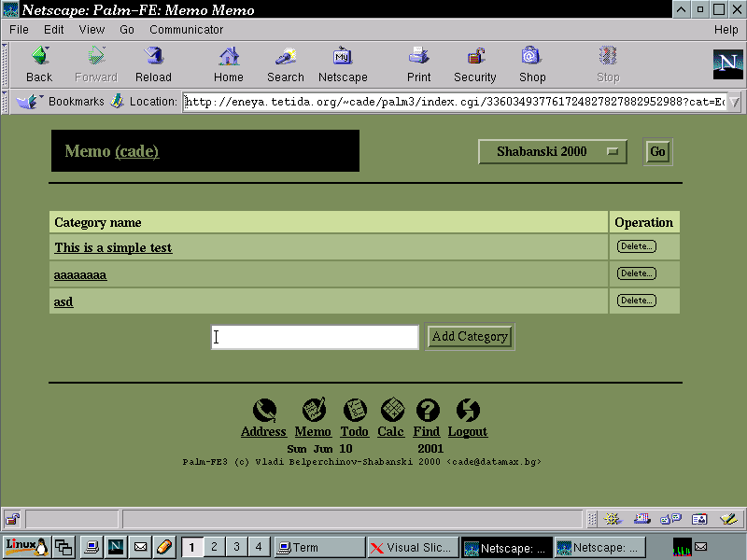Open the View menu

point(92,30)
